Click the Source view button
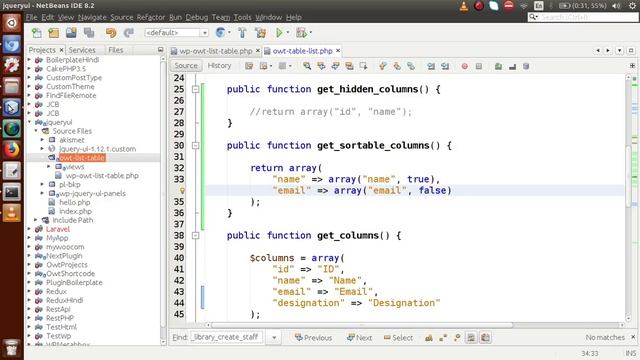640x360 pixels. [x=186, y=66]
